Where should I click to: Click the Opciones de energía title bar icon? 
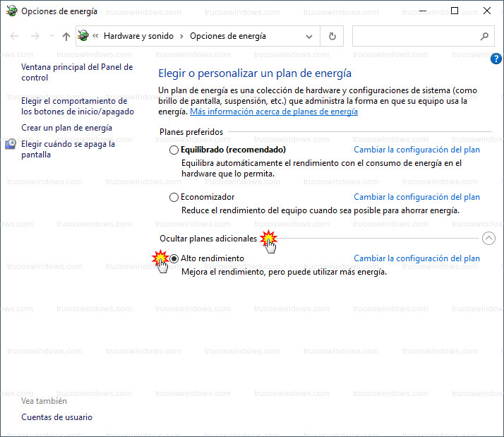[11, 11]
